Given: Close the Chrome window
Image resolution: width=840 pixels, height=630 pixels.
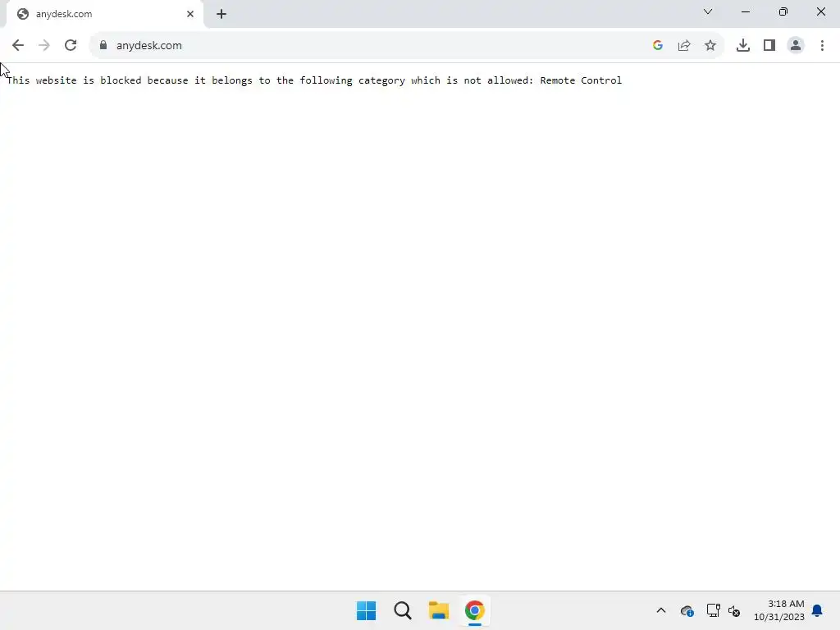Looking at the screenshot, I should click(820, 11).
